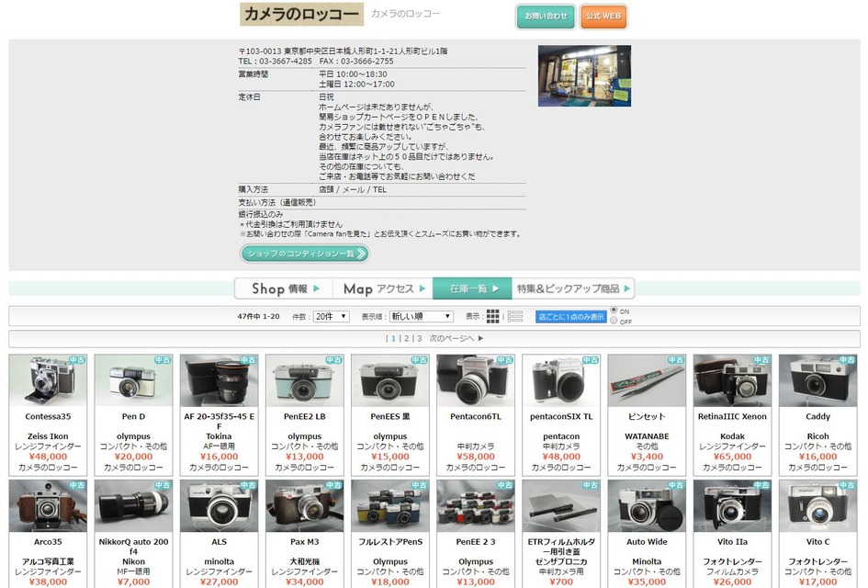This screenshot has width=868, height=588.
Task: Open the Shop 情報 tab
Action: pos(285,288)
